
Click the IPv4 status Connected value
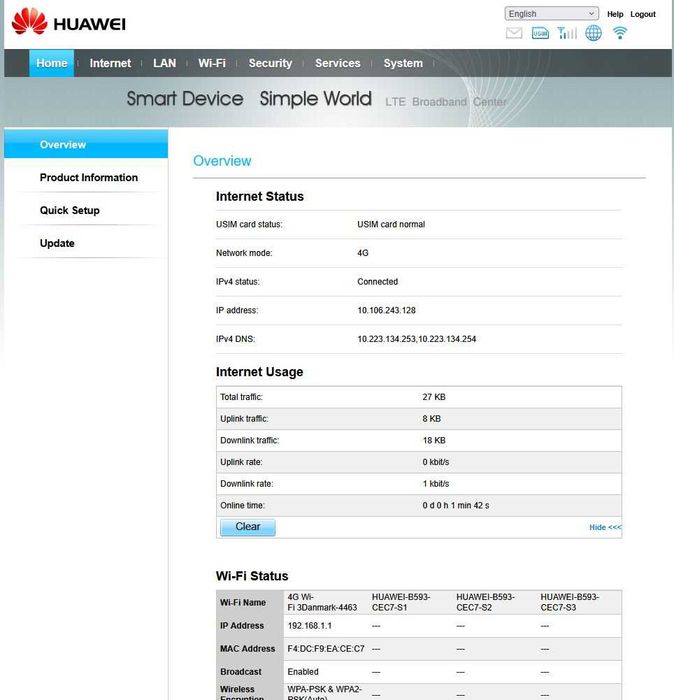pos(378,282)
